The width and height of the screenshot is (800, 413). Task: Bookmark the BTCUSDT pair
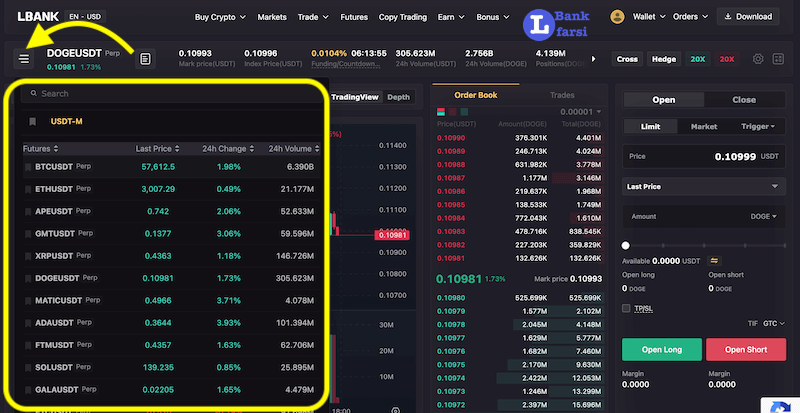(28, 166)
